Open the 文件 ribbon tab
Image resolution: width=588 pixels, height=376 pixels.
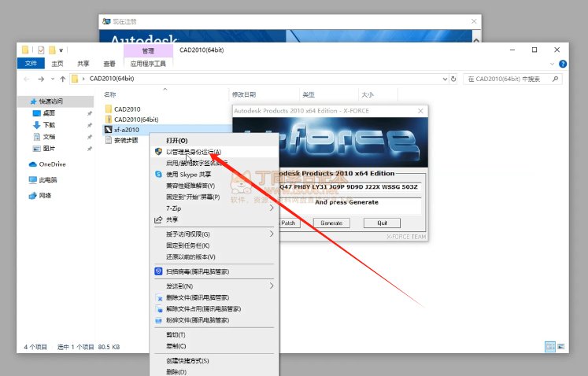[x=31, y=64]
